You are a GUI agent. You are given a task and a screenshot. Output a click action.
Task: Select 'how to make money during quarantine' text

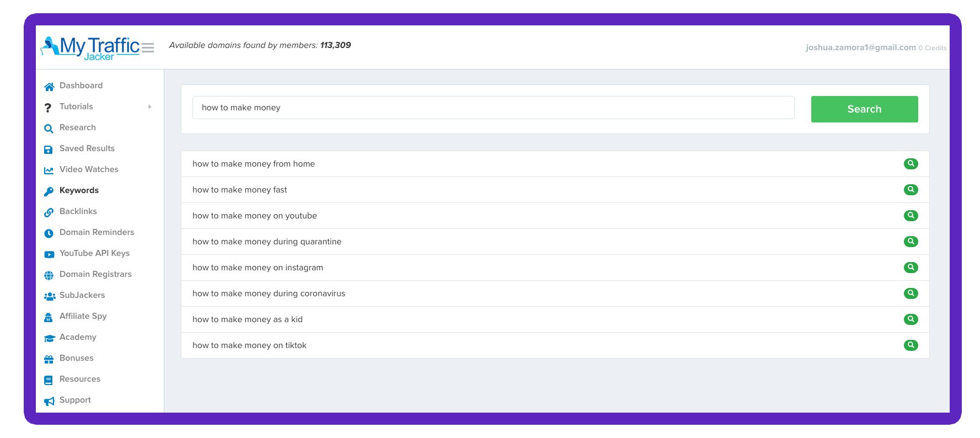pos(267,242)
